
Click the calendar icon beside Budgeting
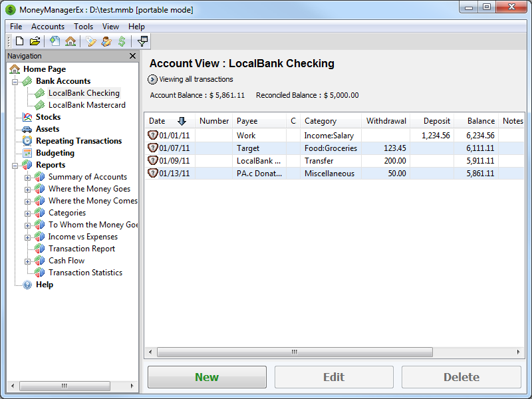tap(27, 153)
